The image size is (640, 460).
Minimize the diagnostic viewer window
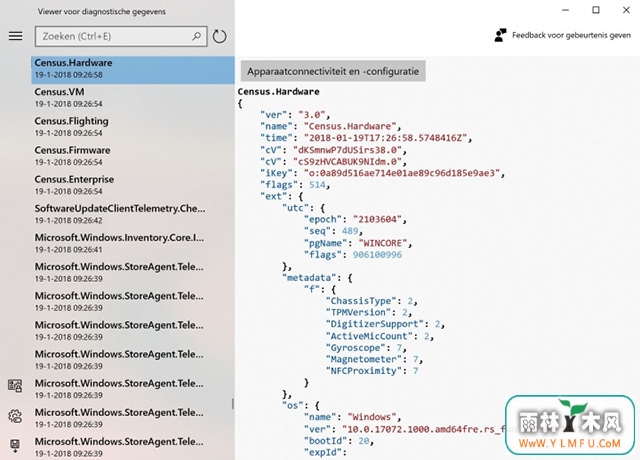pos(565,10)
